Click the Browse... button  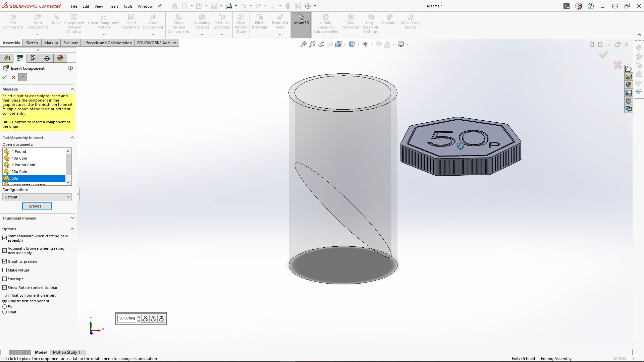[x=37, y=206]
